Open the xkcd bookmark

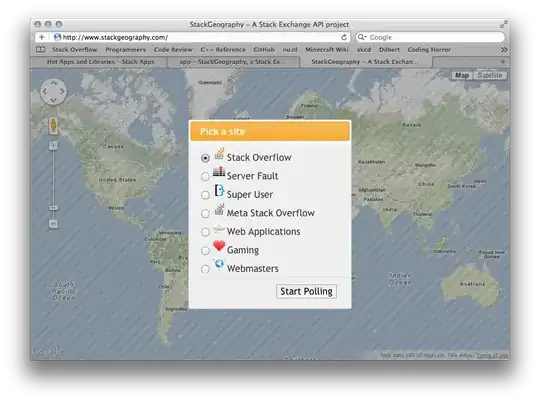tap(364, 50)
